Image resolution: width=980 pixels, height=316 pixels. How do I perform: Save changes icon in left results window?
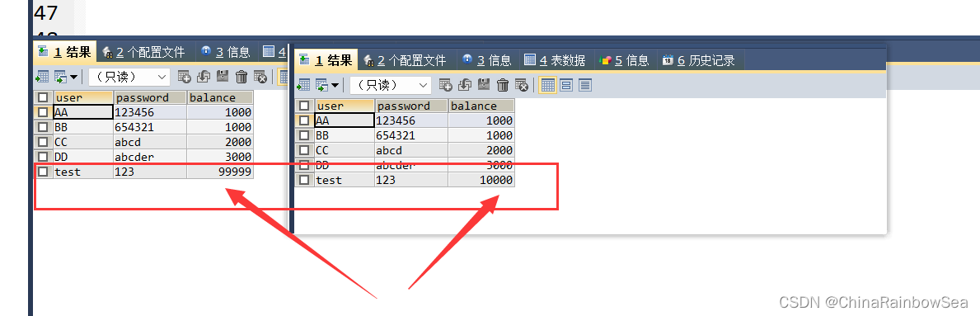(222, 77)
